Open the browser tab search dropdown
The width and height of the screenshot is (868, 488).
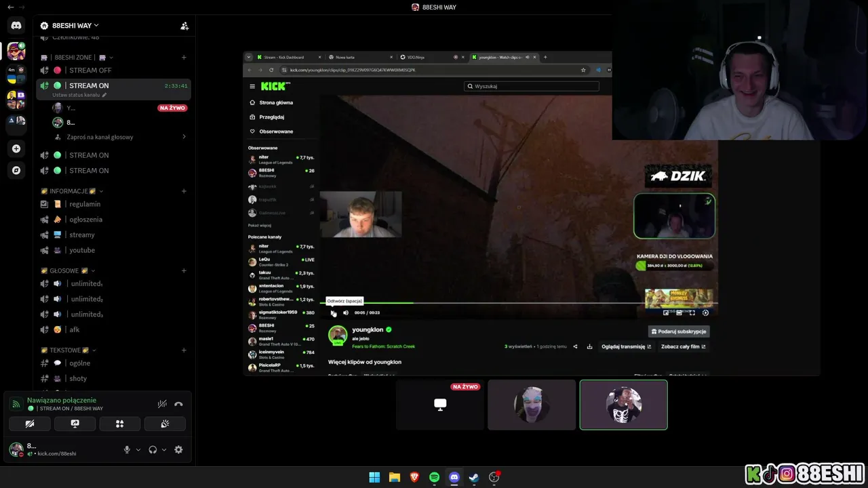click(x=249, y=57)
